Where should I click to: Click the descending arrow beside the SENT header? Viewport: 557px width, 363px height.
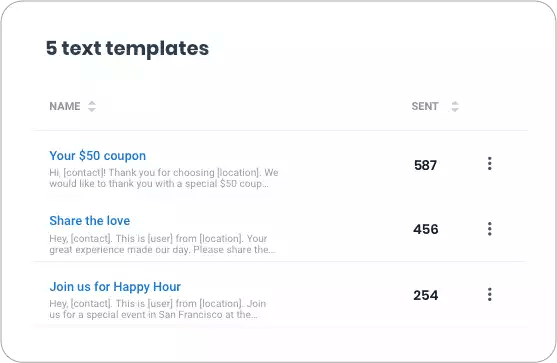[x=455, y=109]
